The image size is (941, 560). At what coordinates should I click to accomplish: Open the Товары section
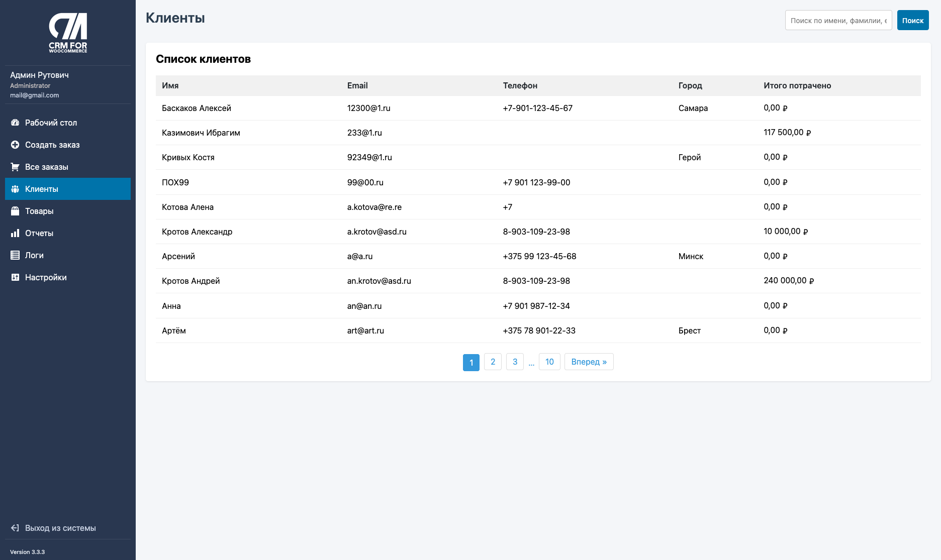[68, 211]
